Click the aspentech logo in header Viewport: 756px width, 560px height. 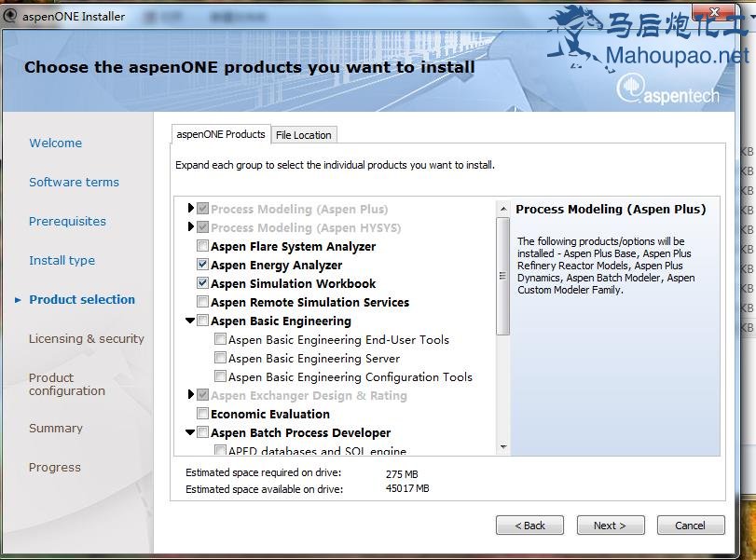click(667, 90)
